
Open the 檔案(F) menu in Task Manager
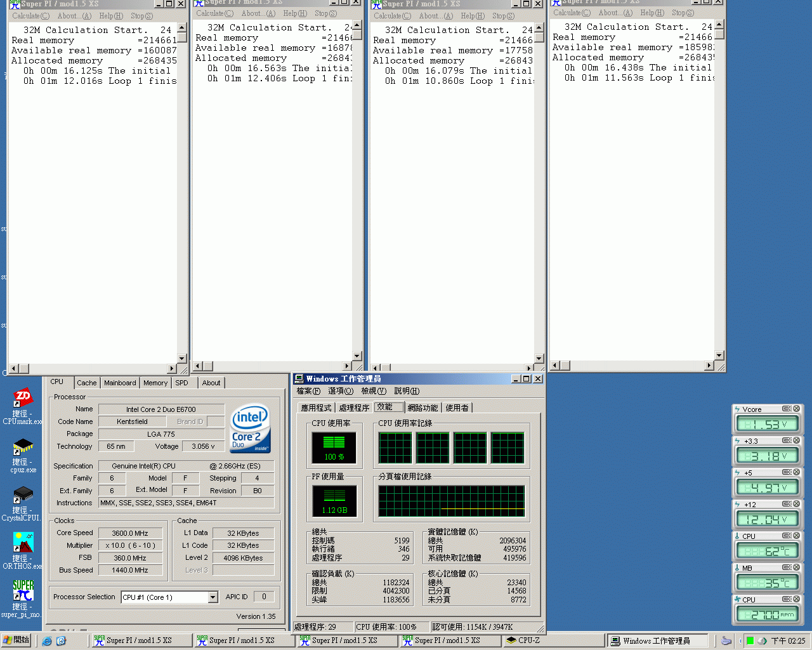[x=309, y=391]
